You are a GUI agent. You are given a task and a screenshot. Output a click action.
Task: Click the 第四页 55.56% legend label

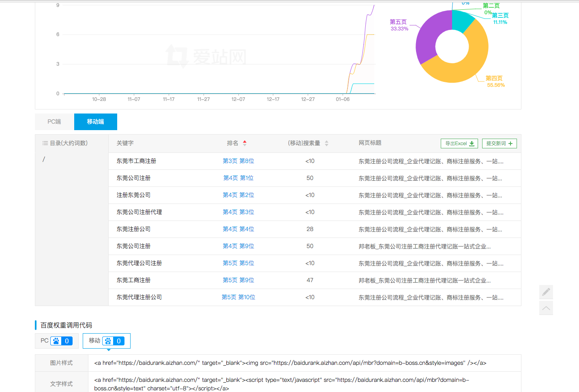[495, 81]
